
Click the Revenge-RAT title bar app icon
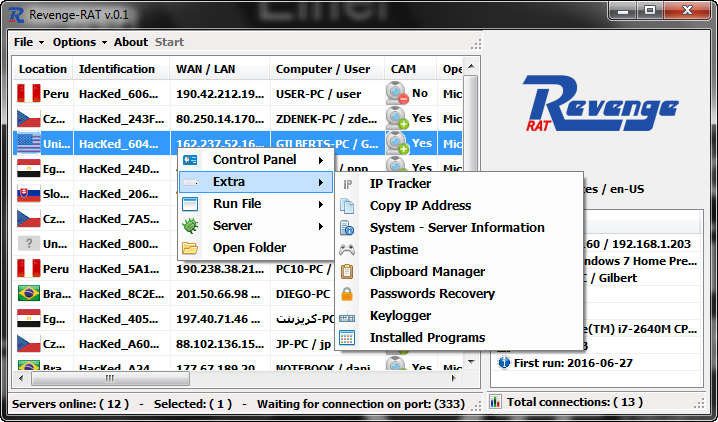coord(16,15)
